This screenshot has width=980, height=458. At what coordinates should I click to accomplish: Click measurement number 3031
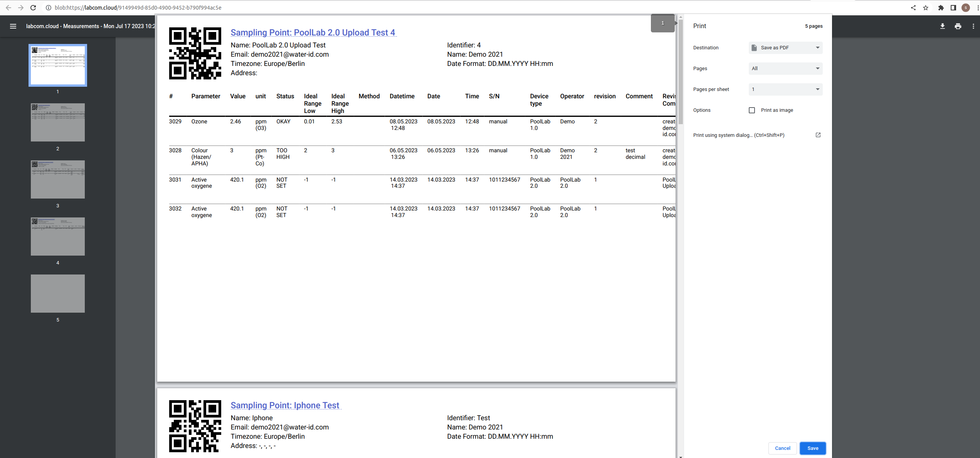pyautogui.click(x=175, y=180)
